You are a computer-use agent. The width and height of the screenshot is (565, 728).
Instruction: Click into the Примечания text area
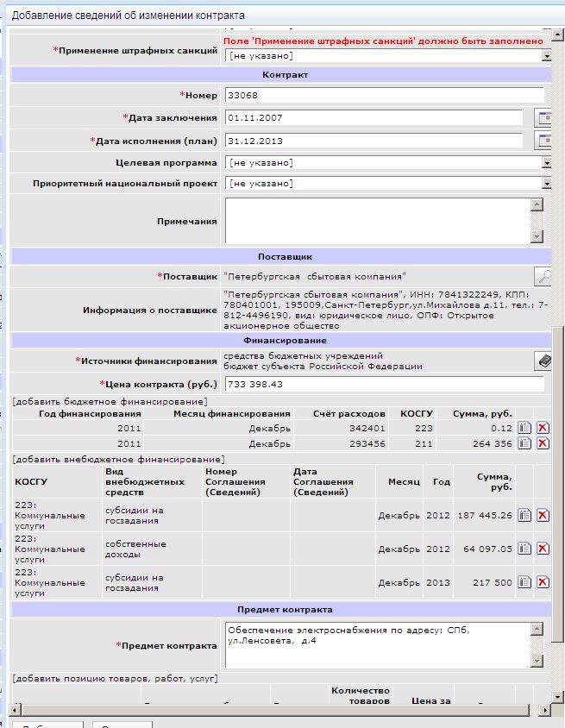(378, 221)
